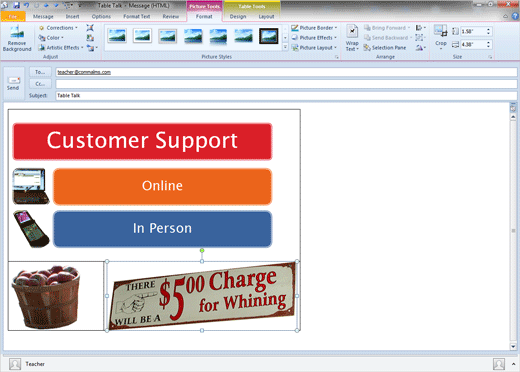
Task: Click the picture width field
Action: (473, 44)
